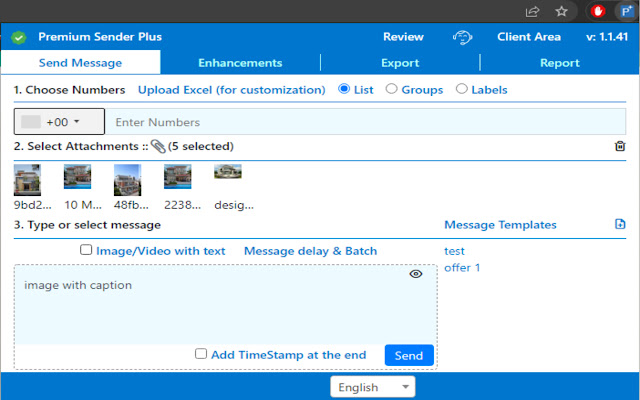Click the red adblock extension icon

click(x=599, y=11)
